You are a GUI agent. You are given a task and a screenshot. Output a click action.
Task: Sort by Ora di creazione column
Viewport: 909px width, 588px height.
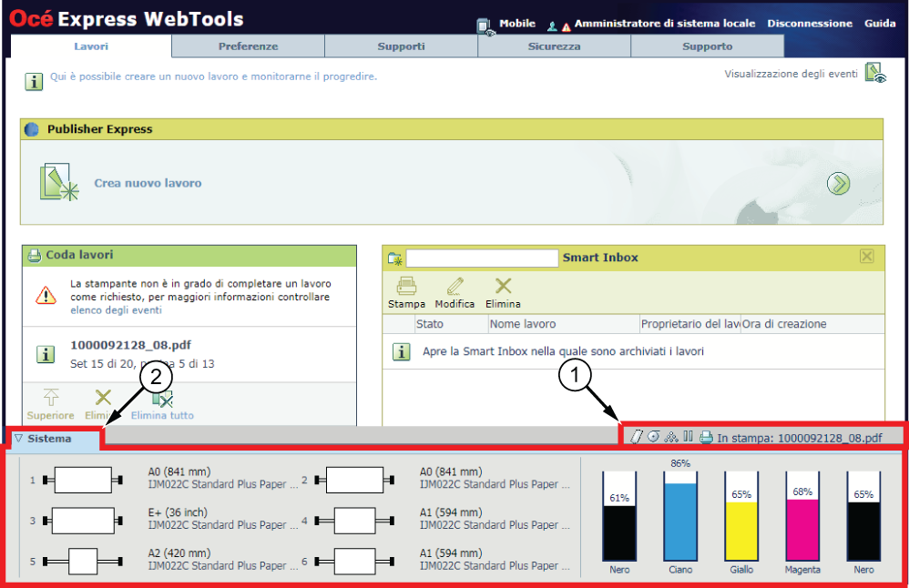coord(812,324)
